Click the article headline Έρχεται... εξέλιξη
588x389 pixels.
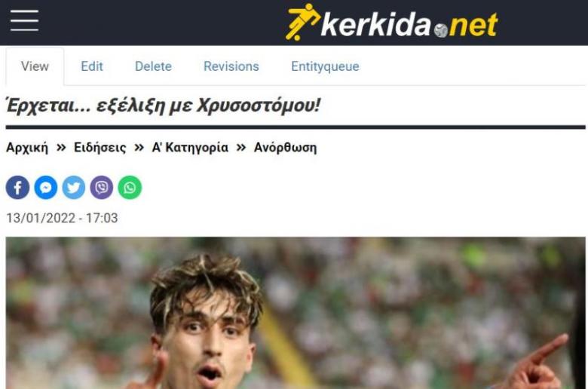(163, 105)
